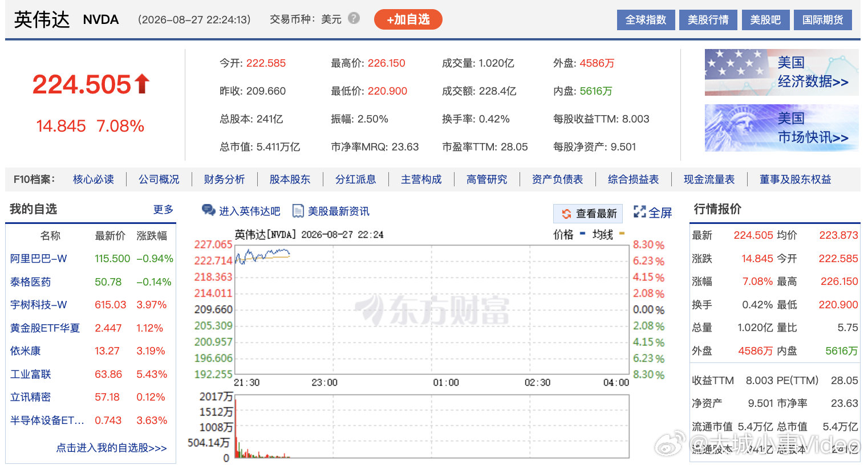
Task: Add NVDA via the +加自选 button
Action: coord(408,20)
